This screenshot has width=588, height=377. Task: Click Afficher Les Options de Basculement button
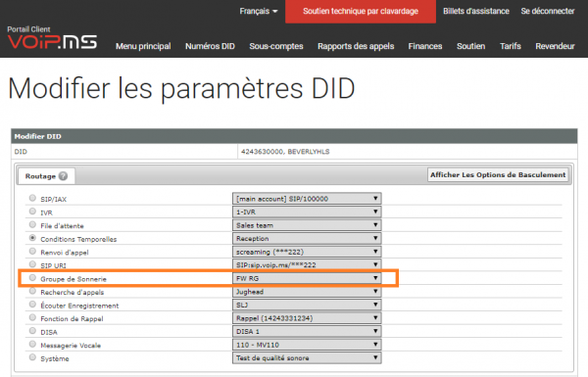(x=498, y=175)
